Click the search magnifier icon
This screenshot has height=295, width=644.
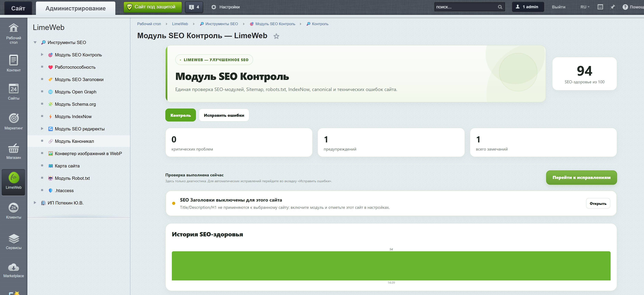[500, 7]
